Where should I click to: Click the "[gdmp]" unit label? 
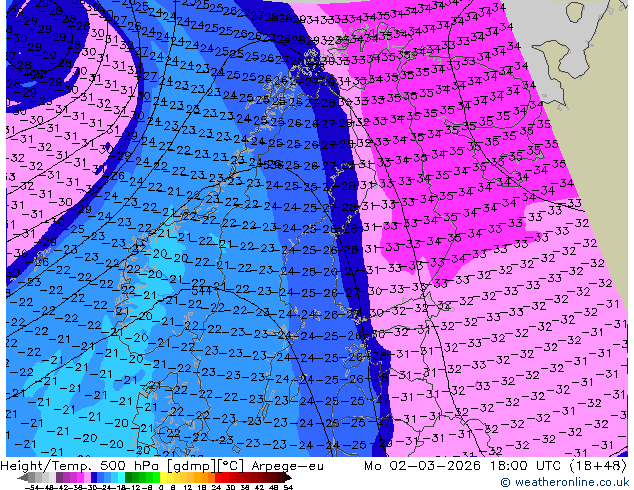(180, 465)
